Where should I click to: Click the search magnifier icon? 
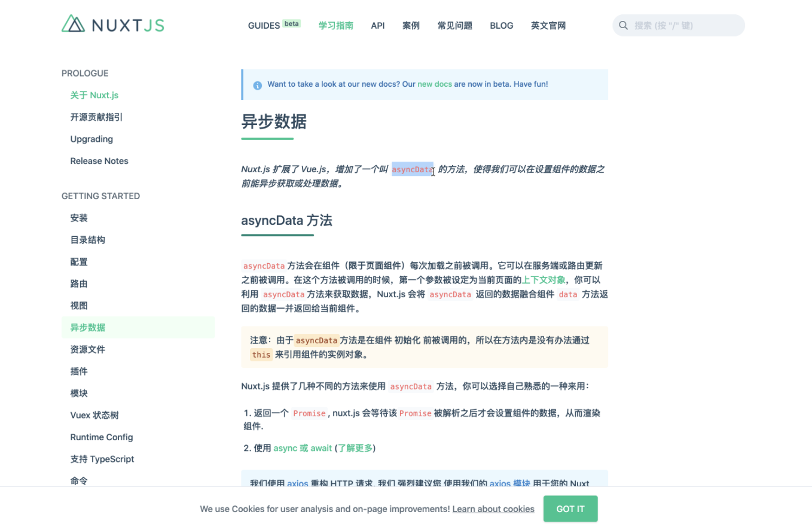pyautogui.click(x=623, y=25)
